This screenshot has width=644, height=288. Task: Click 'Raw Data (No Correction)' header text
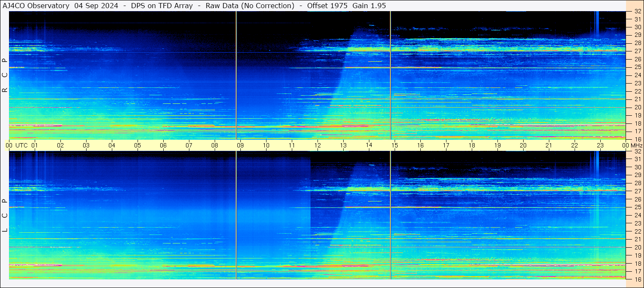point(250,6)
